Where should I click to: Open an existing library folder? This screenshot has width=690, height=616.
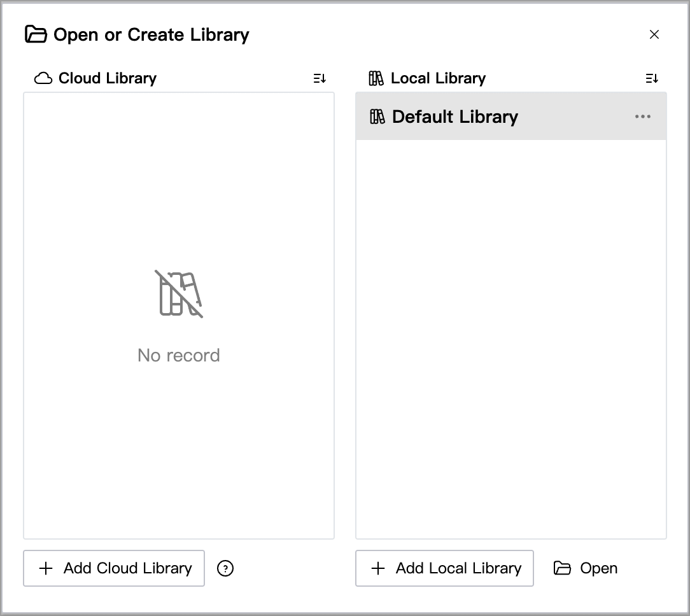[586, 568]
